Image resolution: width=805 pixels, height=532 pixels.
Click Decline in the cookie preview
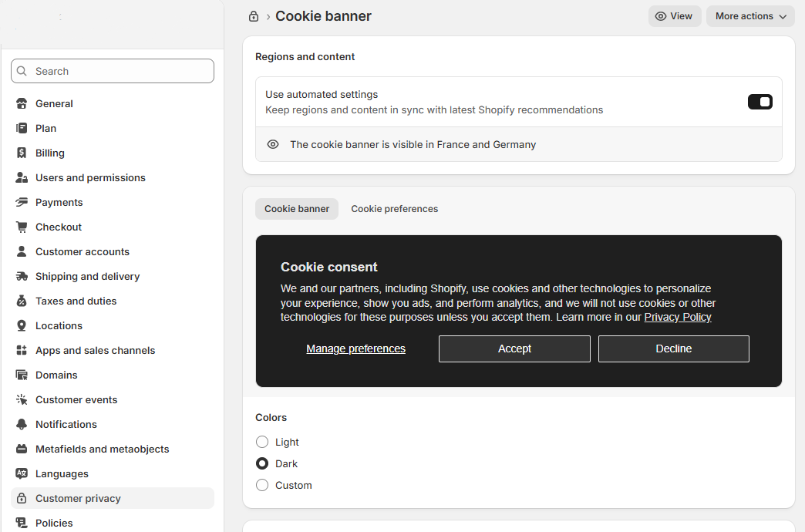pos(674,348)
